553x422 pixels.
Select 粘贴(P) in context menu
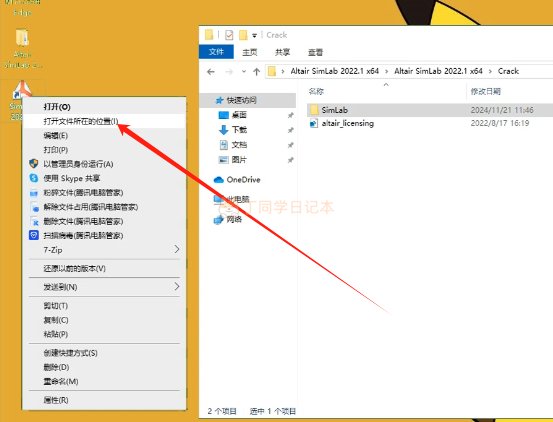pos(104,334)
